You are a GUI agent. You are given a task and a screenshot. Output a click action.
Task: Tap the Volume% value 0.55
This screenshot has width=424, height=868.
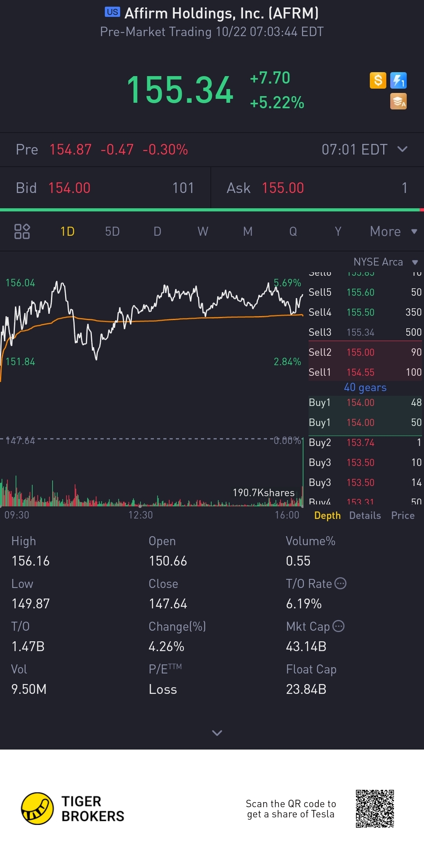tap(298, 561)
